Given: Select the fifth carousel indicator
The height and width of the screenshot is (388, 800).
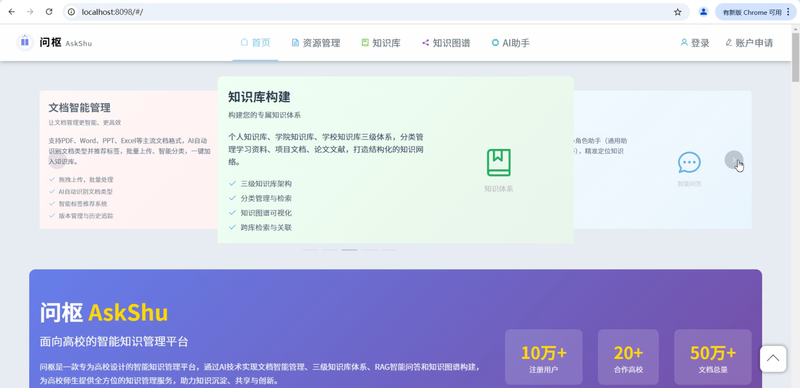Looking at the screenshot, I should 389,250.
